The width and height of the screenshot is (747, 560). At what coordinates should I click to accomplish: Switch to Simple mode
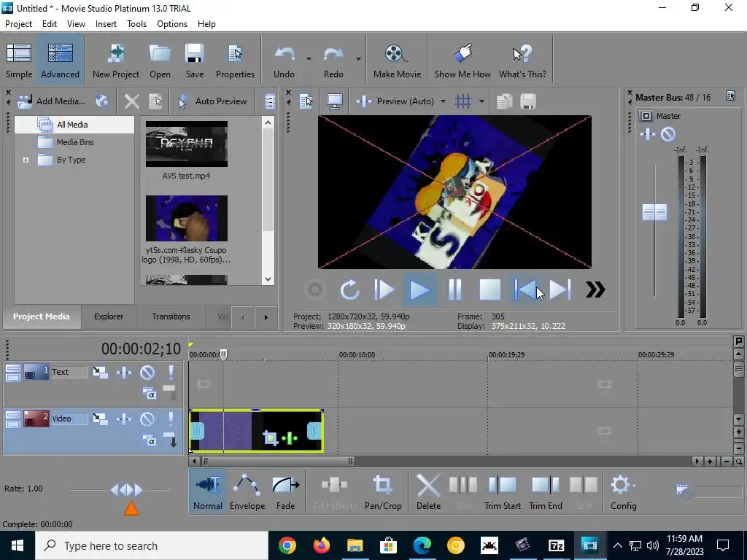[x=19, y=61]
